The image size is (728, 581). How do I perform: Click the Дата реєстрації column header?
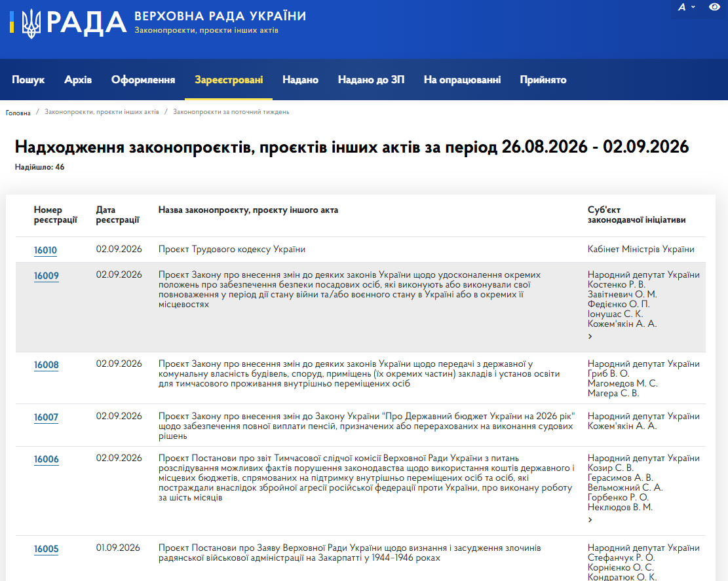[117, 215]
